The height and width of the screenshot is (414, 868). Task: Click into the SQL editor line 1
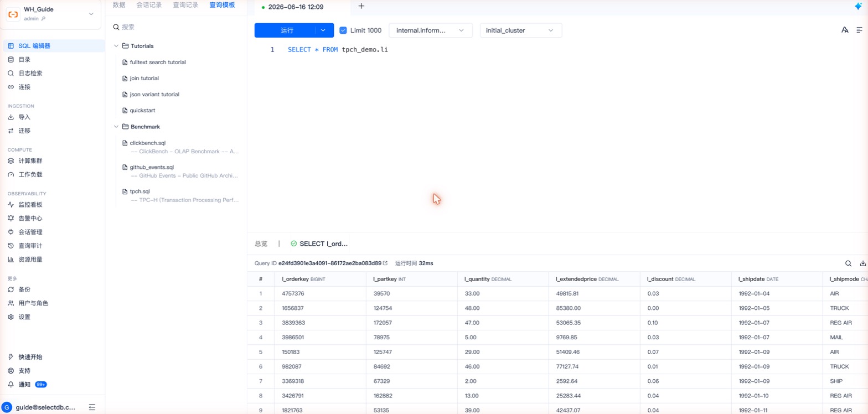338,50
